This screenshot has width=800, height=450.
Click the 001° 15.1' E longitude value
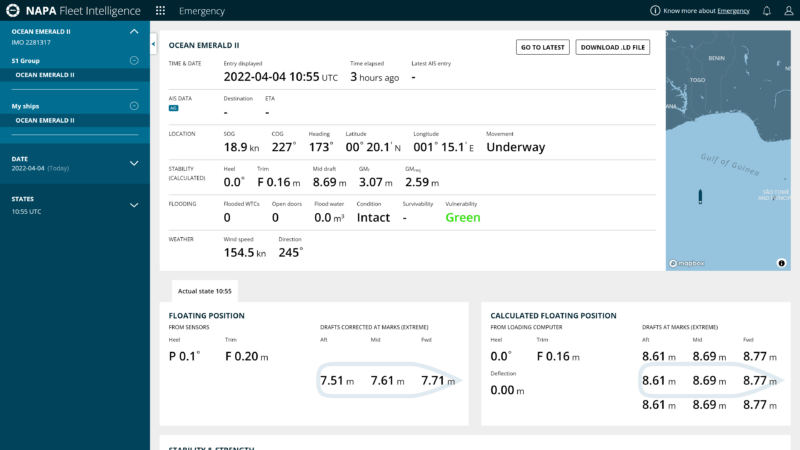pos(443,147)
